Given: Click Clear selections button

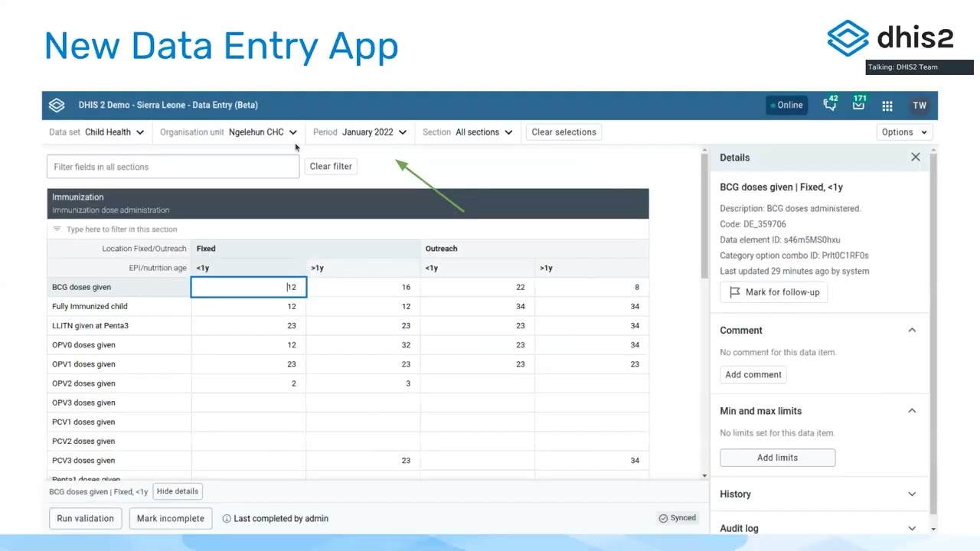Looking at the screenshot, I should tap(563, 132).
